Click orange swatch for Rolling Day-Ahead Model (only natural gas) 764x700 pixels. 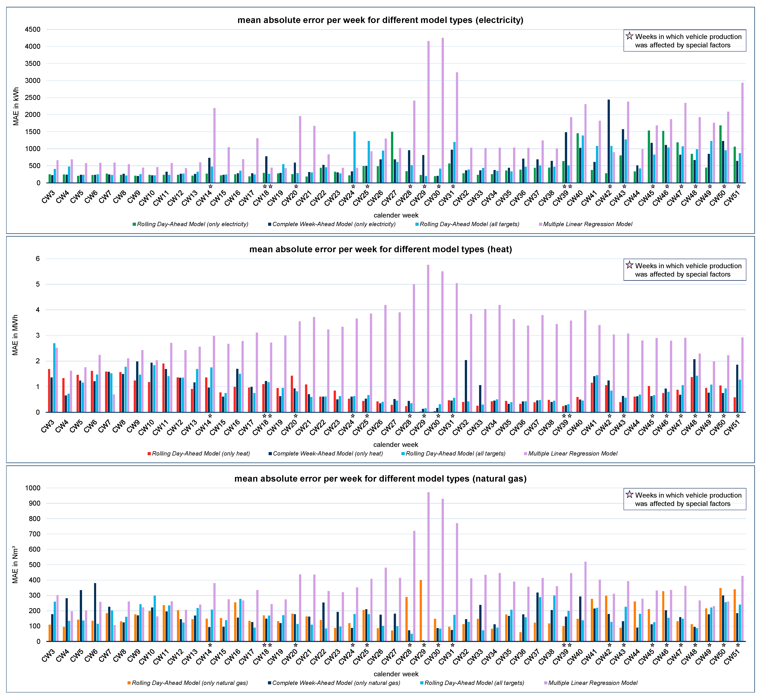129,683
